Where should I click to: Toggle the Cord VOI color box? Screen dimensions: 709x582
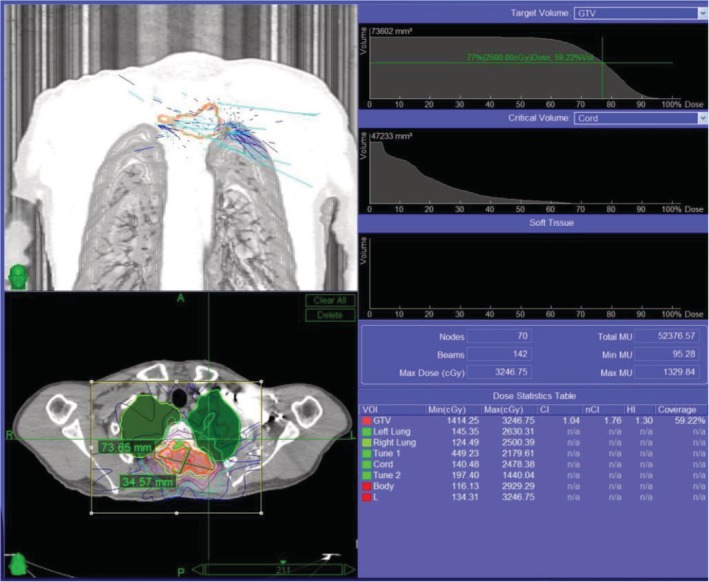367,464
